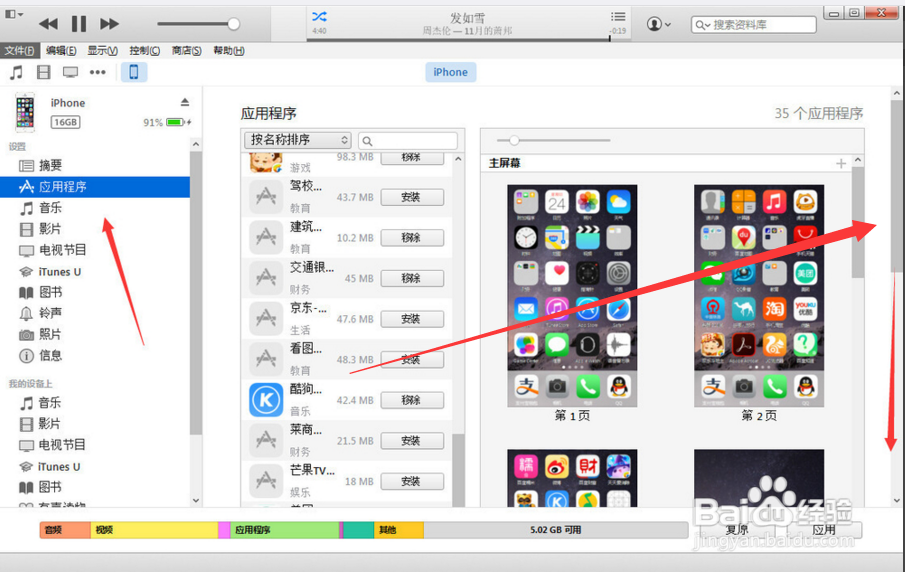Open the mini player view dropdown

(x=13, y=14)
